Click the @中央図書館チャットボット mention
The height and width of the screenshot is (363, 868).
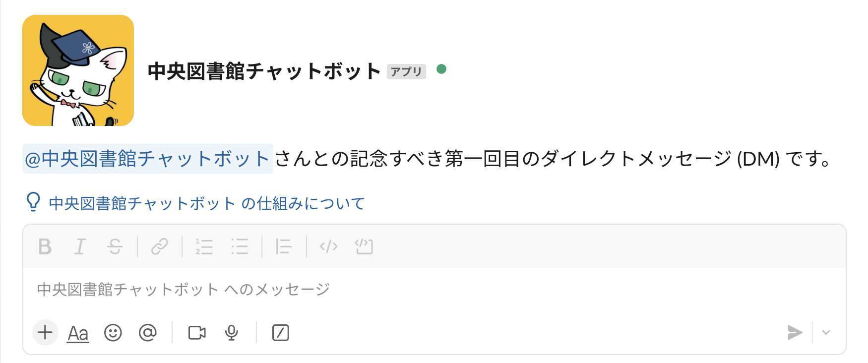coord(147,159)
